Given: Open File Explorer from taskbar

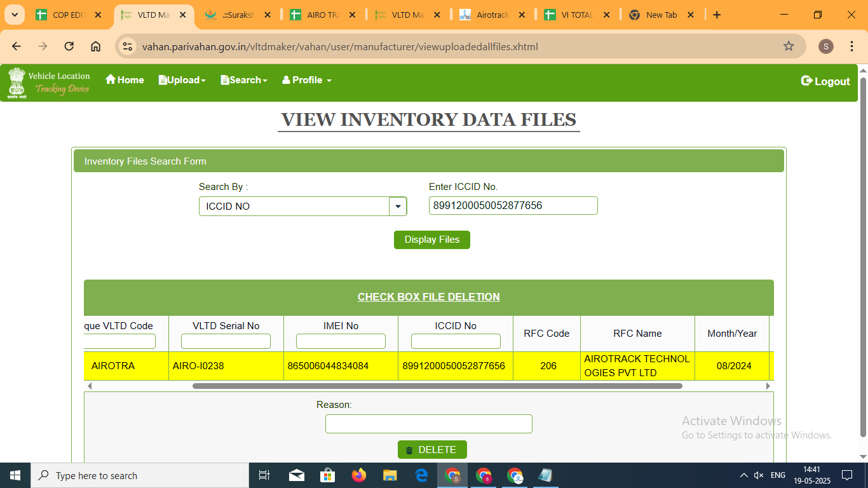Looking at the screenshot, I should [x=390, y=475].
